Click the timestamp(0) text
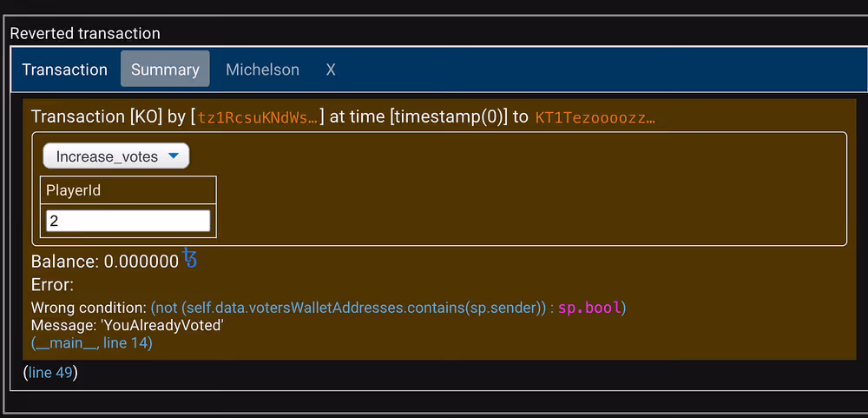Image resolution: width=868 pixels, height=418 pixels. pyautogui.click(x=449, y=116)
